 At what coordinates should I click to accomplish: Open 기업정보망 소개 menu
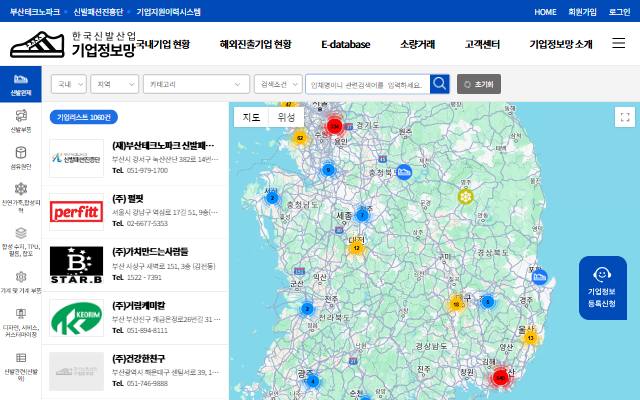coord(561,44)
